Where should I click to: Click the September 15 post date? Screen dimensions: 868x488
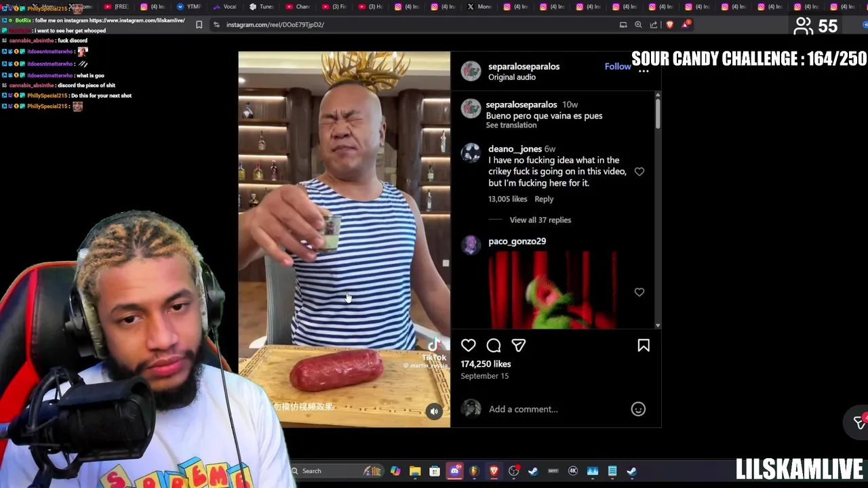pyautogui.click(x=485, y=376)
